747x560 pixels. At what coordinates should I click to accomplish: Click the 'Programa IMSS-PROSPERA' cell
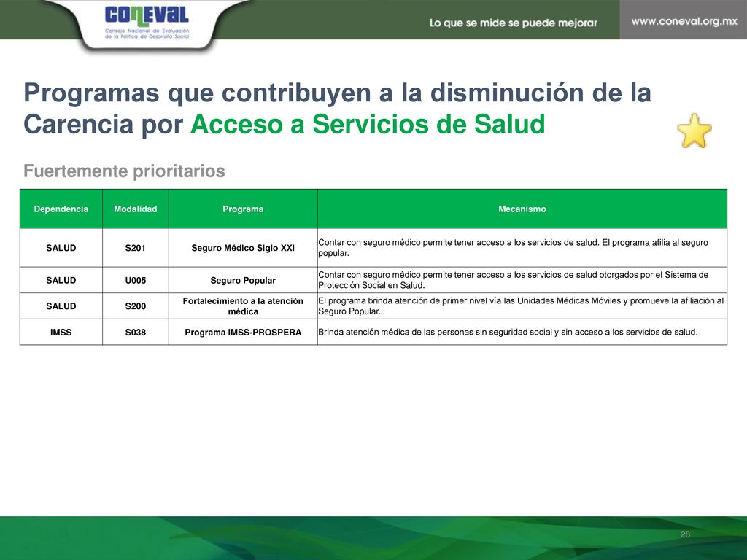243,332
